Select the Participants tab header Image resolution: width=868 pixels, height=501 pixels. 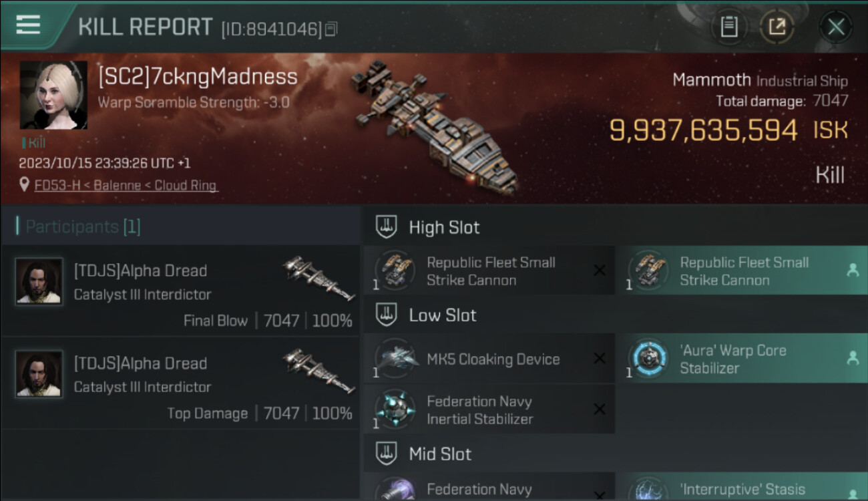[x=83, y=226]
